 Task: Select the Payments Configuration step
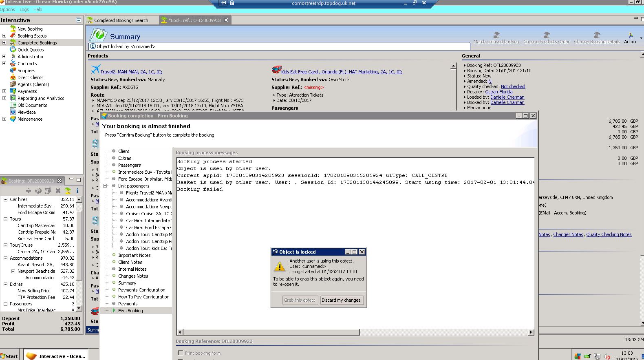coord(142,290)
